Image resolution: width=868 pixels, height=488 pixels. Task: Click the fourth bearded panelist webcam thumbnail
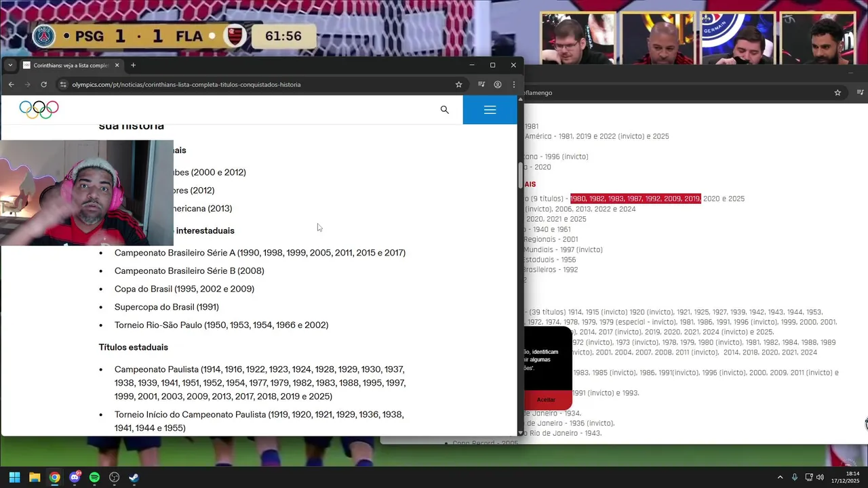pyautogui.click(x=817, y=39)
